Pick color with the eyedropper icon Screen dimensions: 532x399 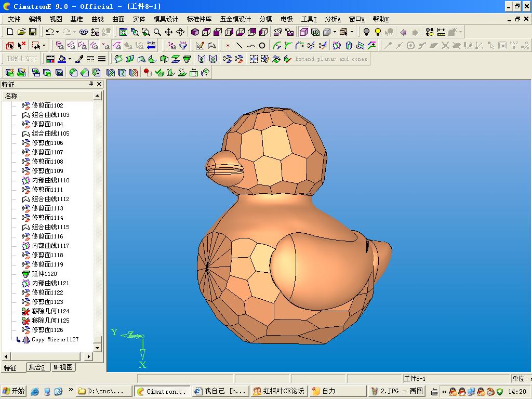tap(79, 59)
